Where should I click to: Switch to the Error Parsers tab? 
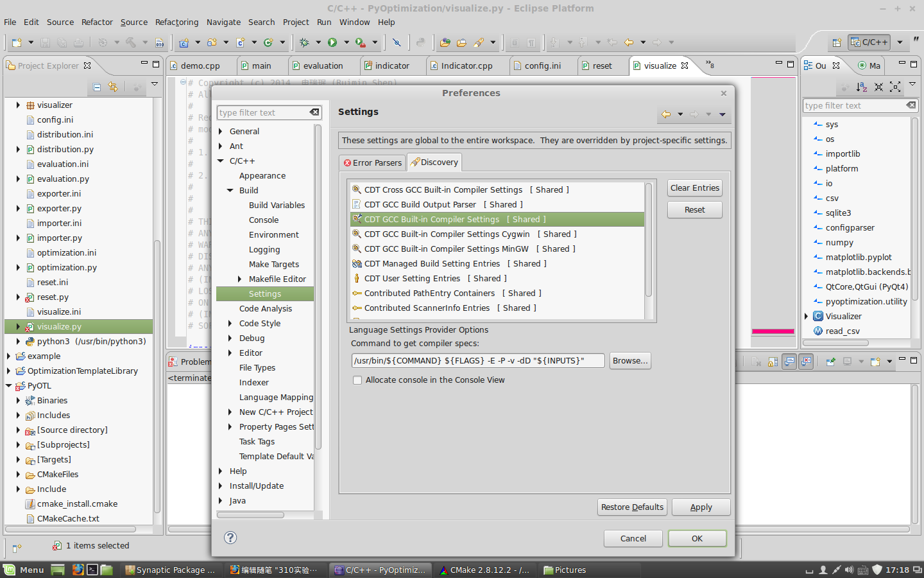[372, 162]
